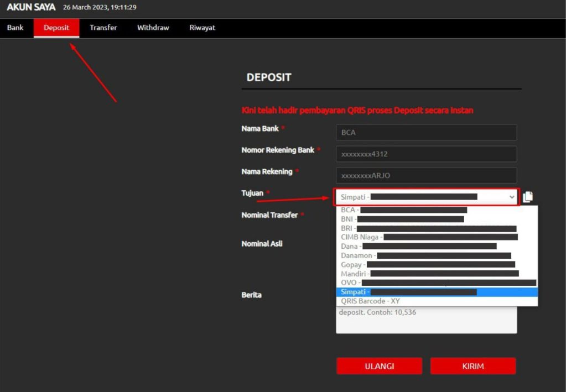View the Riwayat history tab
Viewport: 566px width, 392px height.
tap(202, 28)
